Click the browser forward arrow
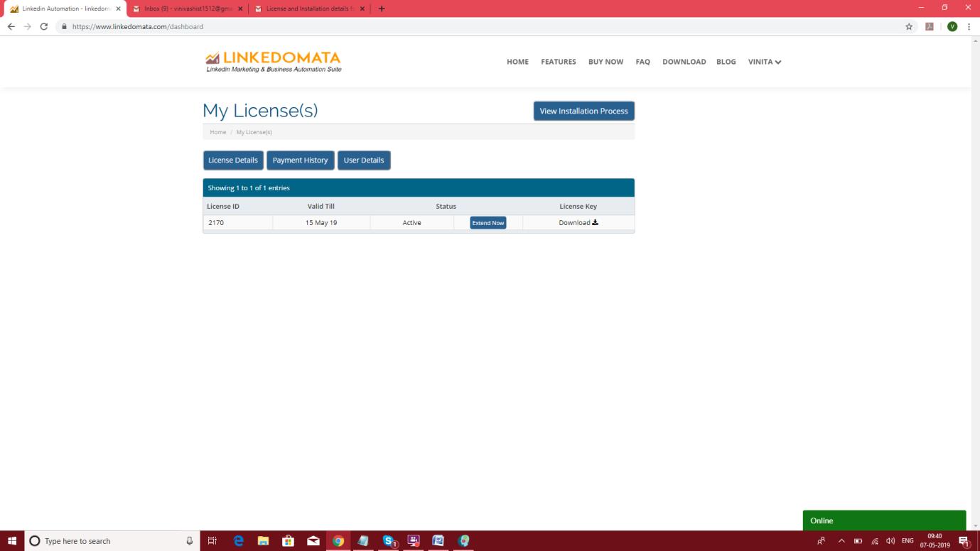The height and width of the screenshot is (551, 980). pyautogui.click(x=28, y=26)
